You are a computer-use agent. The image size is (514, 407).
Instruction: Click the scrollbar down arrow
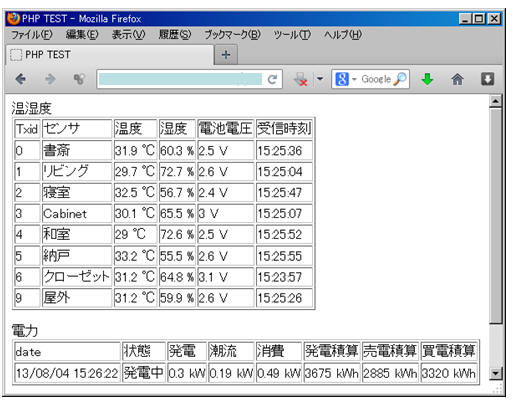coord(495,373)
